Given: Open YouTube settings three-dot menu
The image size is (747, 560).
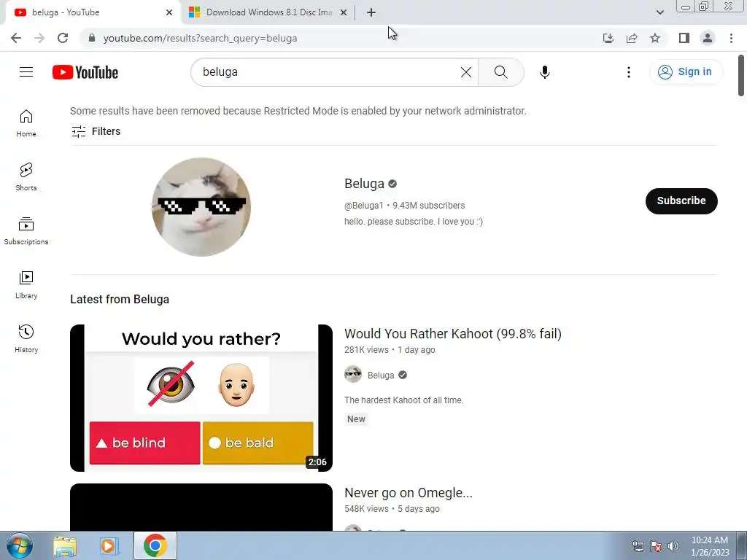Looking at the screenshot, I should click(628, 72).
